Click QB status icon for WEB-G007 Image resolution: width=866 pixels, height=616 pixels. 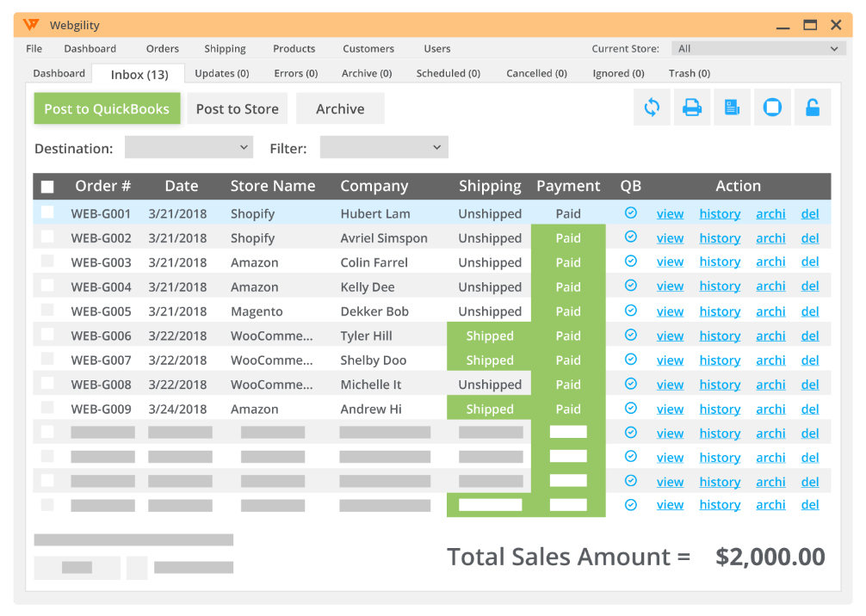pyautogui.click(x=631, y=359)
